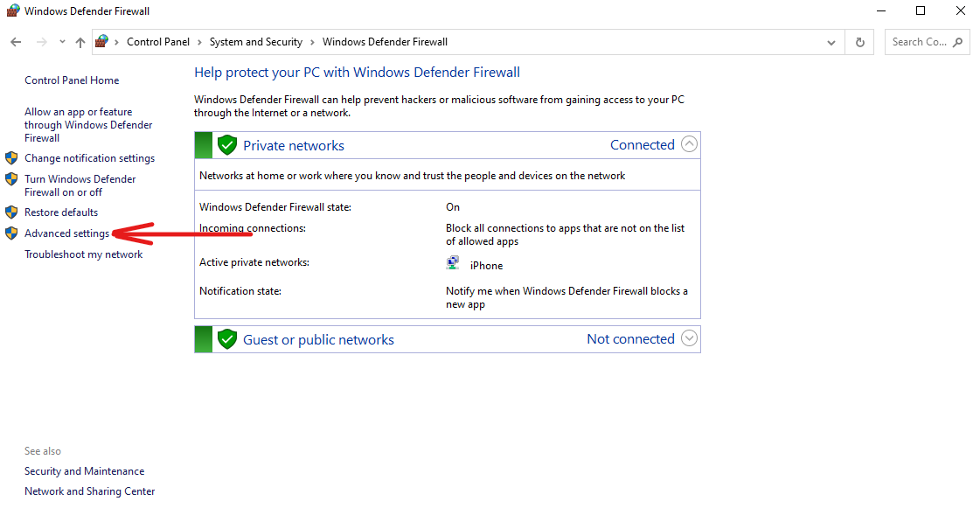This screenshot has width=980, height=515.
Task: Click shield icon beside Advanced settings
Action: [11, 233]
